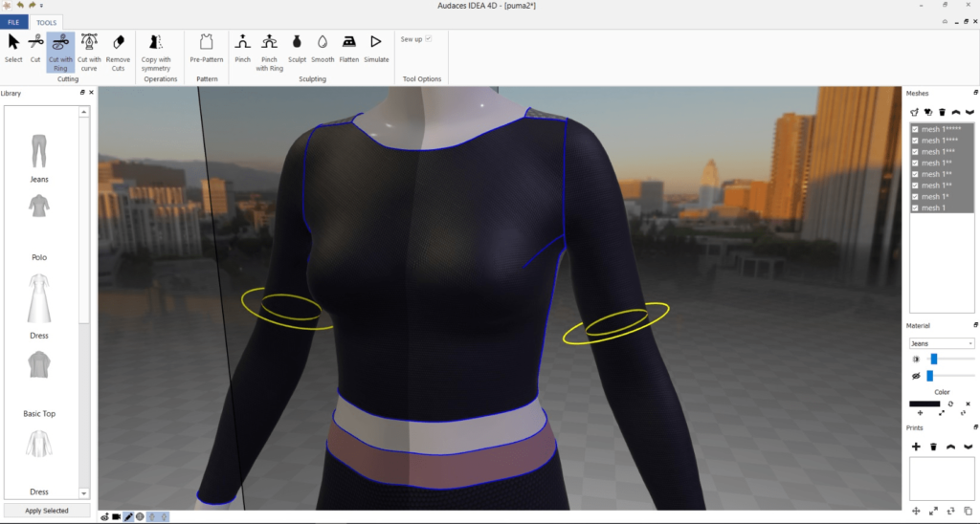Screen dimensions: 980x524
Task: Activate the Select arrow tool
Action: pos(13,49)
